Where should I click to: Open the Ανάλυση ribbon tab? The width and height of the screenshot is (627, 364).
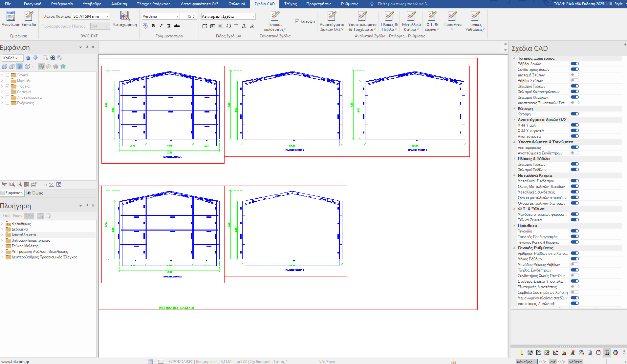[x=119, y=4]
